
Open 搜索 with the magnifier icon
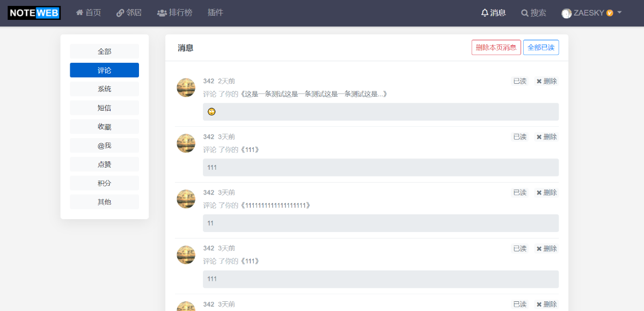point(533,12)
